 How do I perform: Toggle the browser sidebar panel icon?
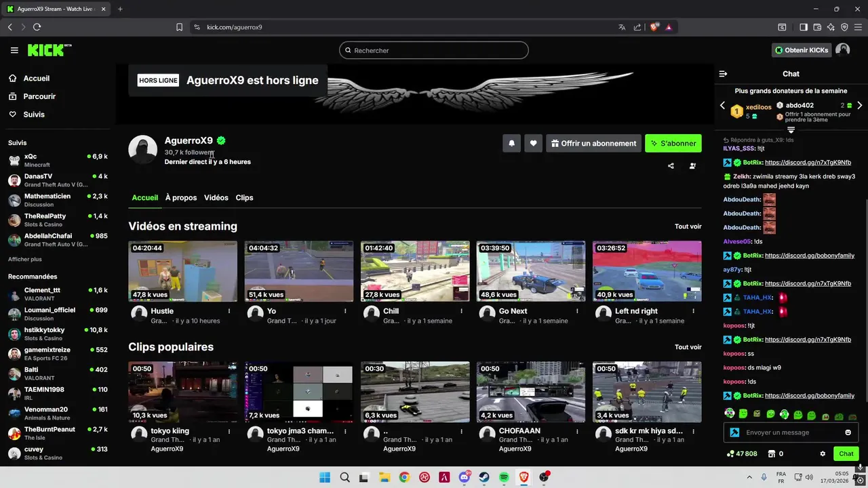804,27
